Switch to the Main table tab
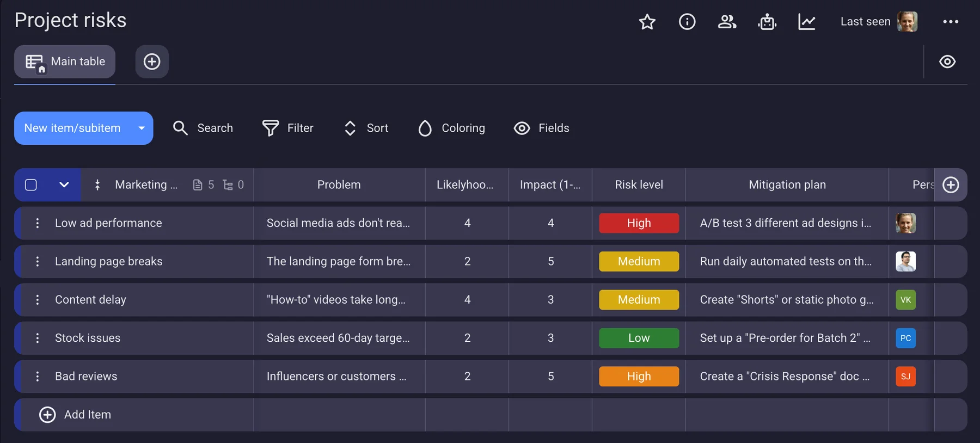This screenshot has height=443, width=980. point(65,61)
